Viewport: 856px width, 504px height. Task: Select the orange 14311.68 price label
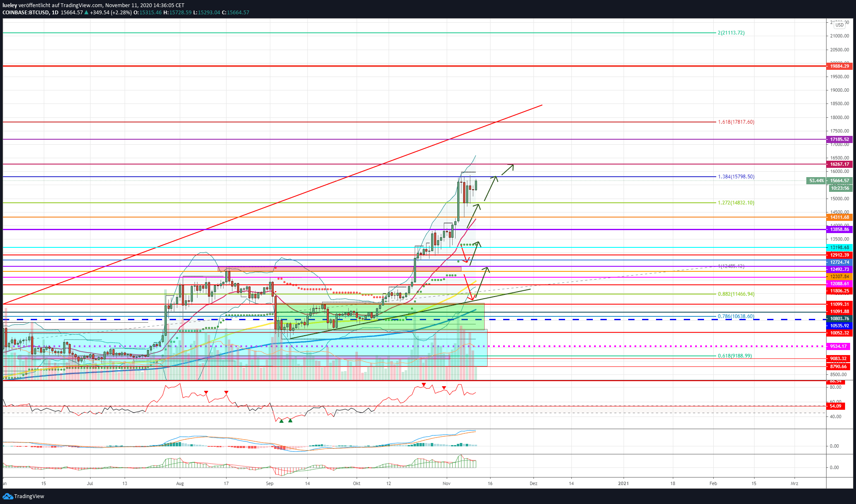pyautogui.click(x=840, y=217)
